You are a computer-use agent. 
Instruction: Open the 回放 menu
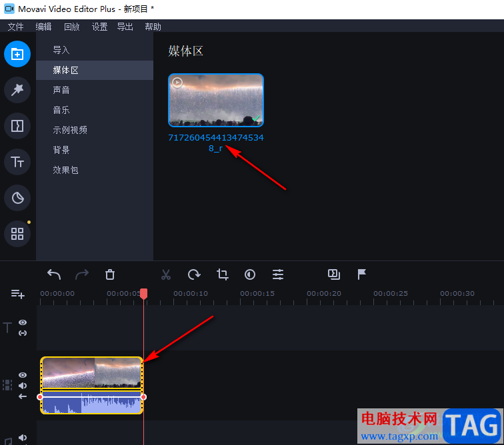coord(71,27)
